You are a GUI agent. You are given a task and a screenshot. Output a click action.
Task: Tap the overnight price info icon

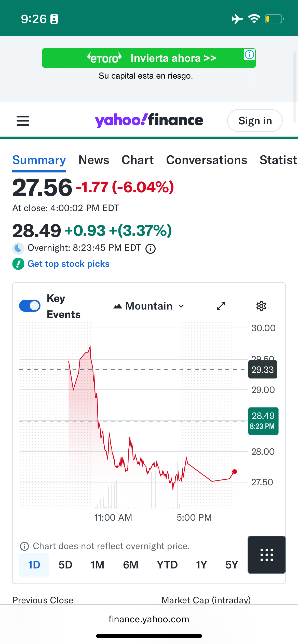pyautogui.click(x=151, y=249)
